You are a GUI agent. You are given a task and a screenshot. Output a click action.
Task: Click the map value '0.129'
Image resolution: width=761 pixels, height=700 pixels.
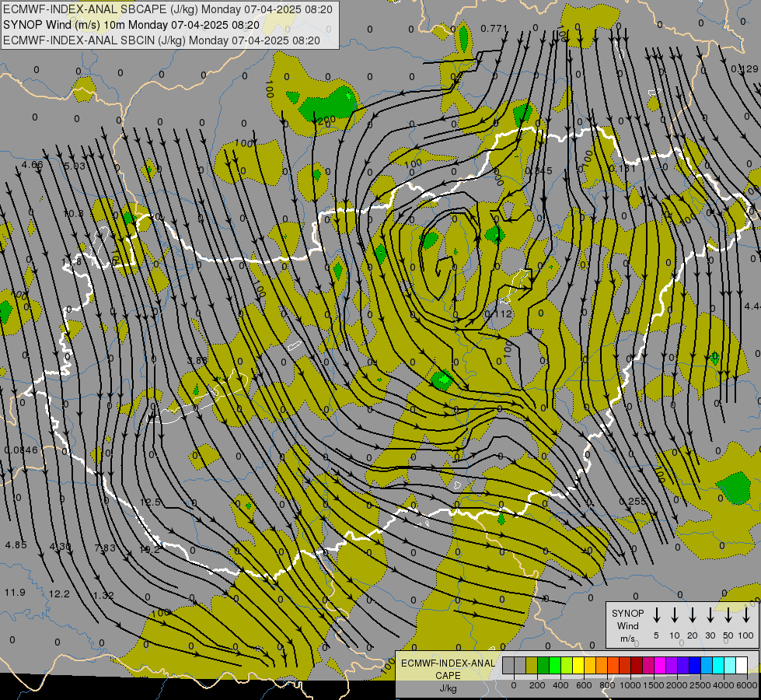[x=745, y=69]
